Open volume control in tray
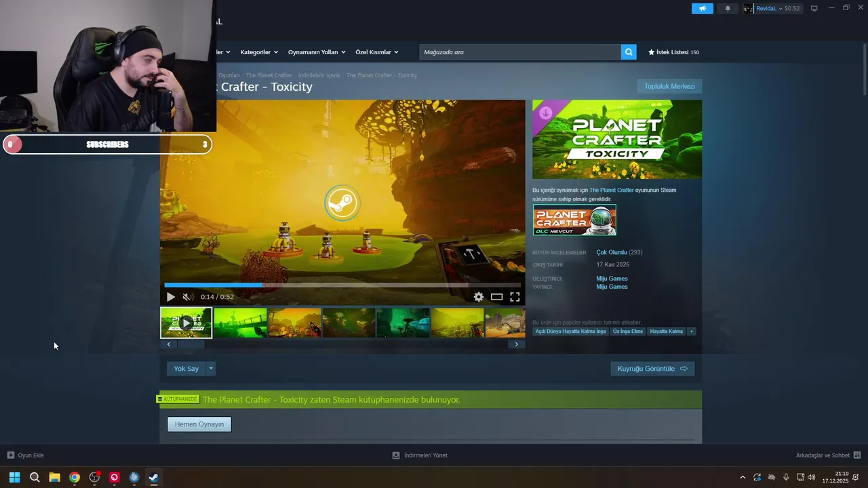 pyautogui.click(x=812, y=477)
